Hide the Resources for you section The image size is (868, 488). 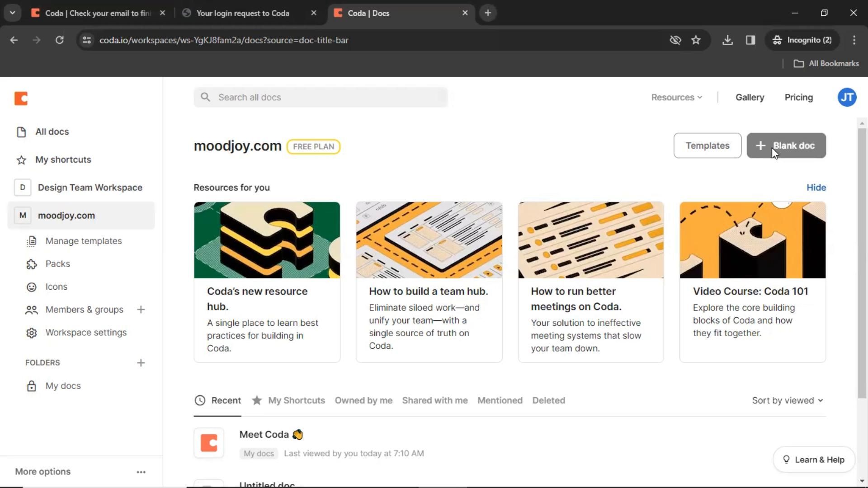(816, 188)
